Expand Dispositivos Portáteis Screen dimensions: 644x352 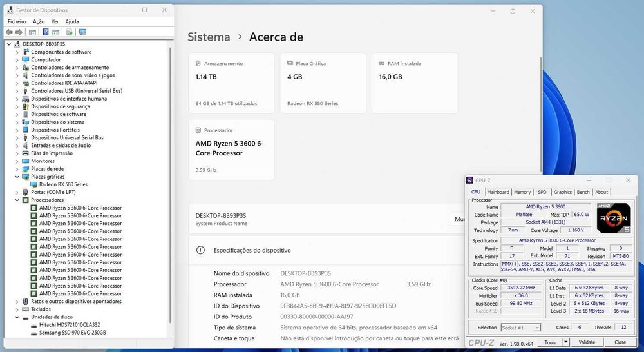coord(17,130)
